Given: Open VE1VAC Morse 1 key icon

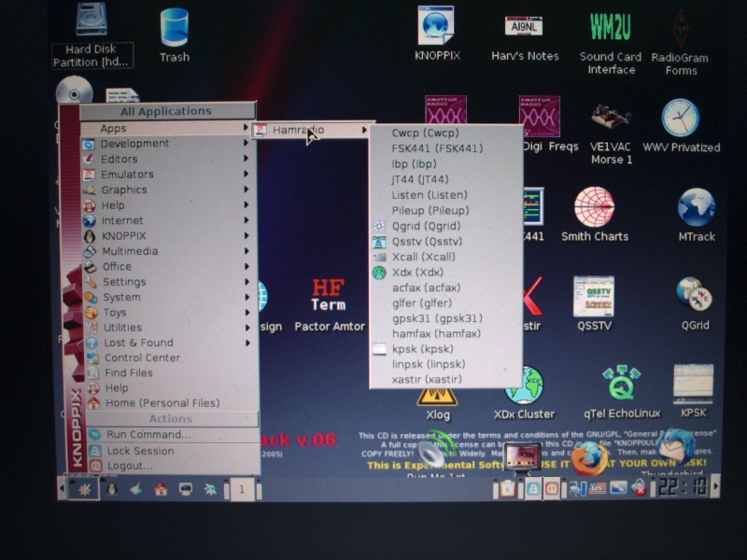Looking at the screenshot, I should [611, 134].
